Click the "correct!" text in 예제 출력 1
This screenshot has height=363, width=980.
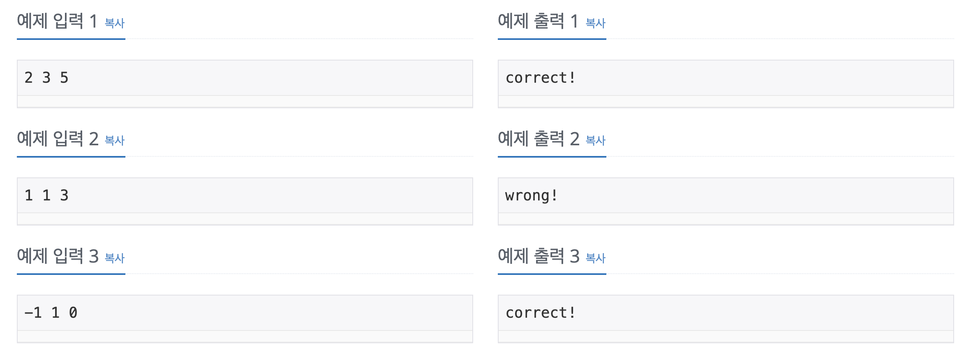click(540, 78)
